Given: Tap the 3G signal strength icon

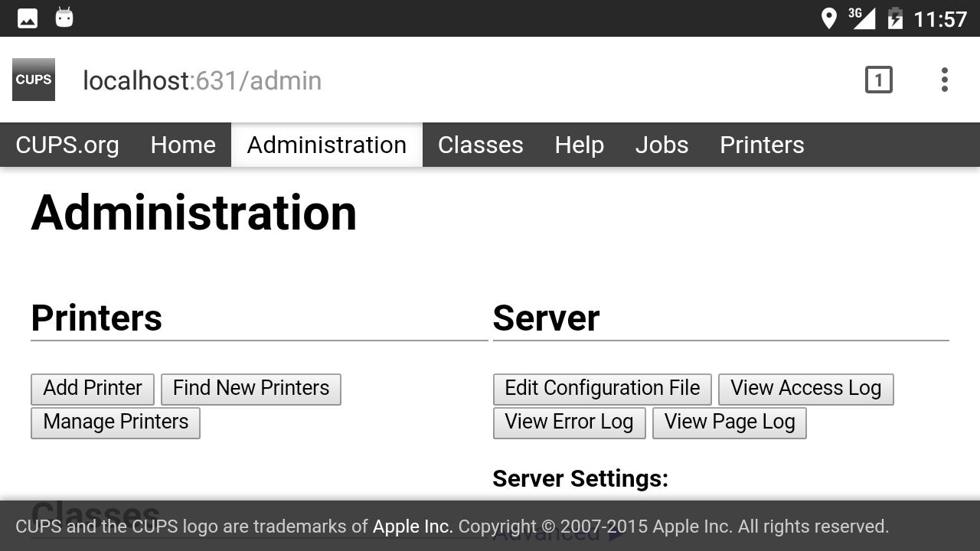Looking at the screenshot, I should coord(862,18).
